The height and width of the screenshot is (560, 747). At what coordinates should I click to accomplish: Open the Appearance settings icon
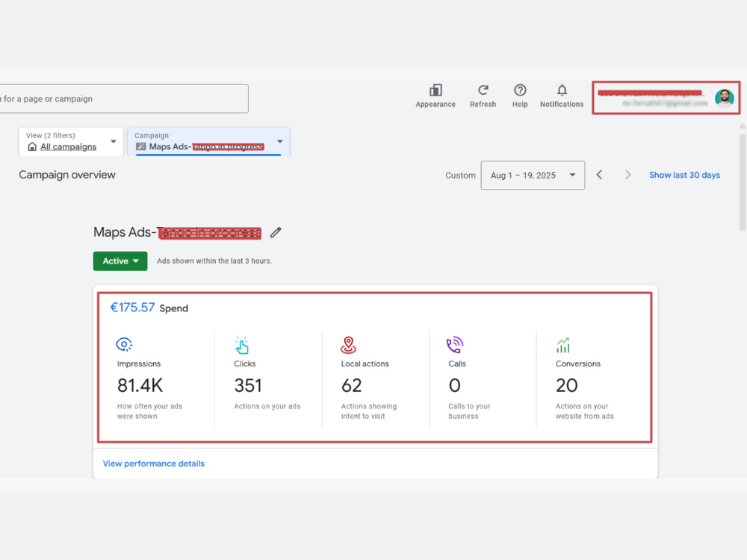[436, 90]
